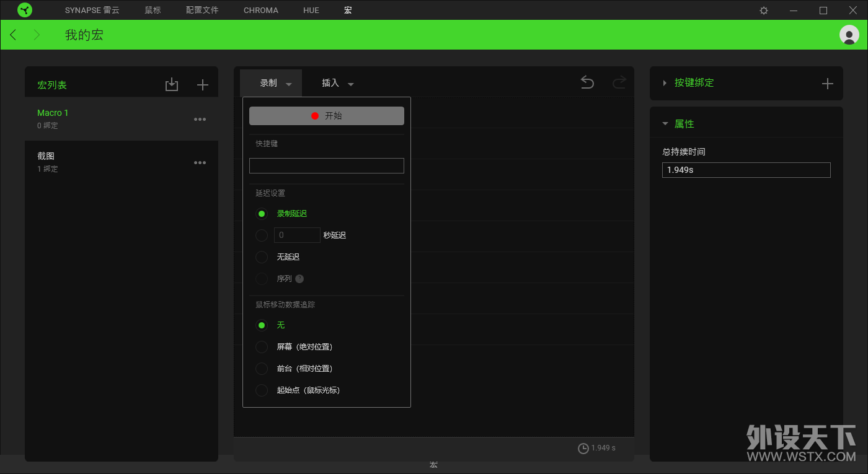868x474 pixels.
Task: Click the undo arrow icon
Action: coord(587,82)
